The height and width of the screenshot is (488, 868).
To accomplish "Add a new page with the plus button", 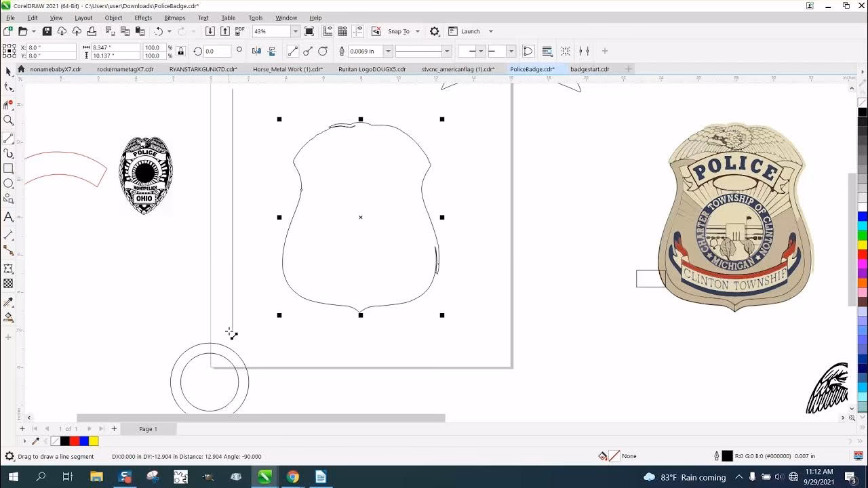I will tap(22, 428).
